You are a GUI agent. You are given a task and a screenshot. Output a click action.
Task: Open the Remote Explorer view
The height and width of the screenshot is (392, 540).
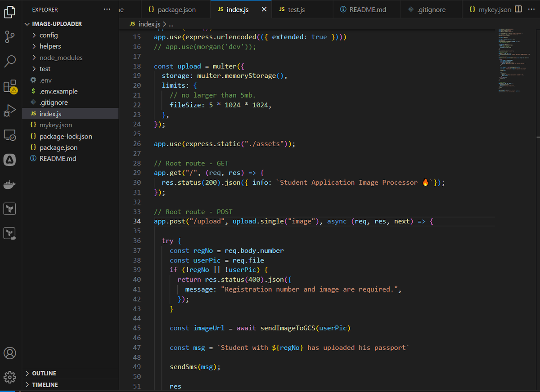[x=10, y=135]
